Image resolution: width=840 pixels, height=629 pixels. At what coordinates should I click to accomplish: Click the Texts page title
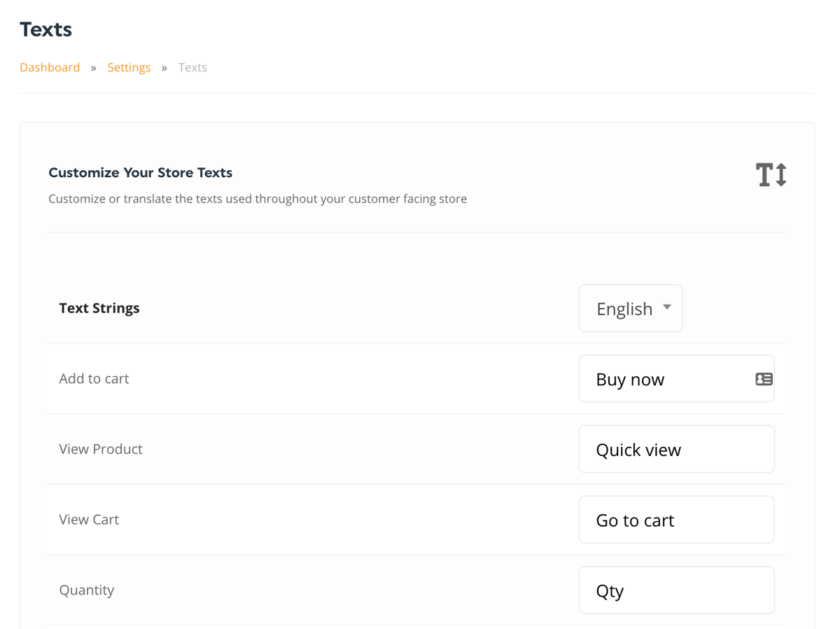tap(45, 29)
